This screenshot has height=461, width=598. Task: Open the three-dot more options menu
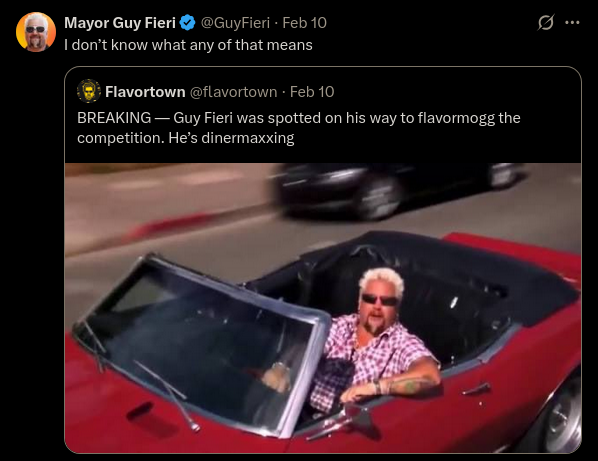[x=572, y=23]
